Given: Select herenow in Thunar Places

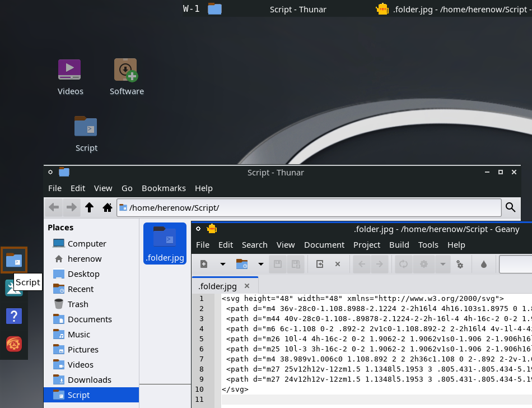Looking at the screenshot, I should (91, 259).
